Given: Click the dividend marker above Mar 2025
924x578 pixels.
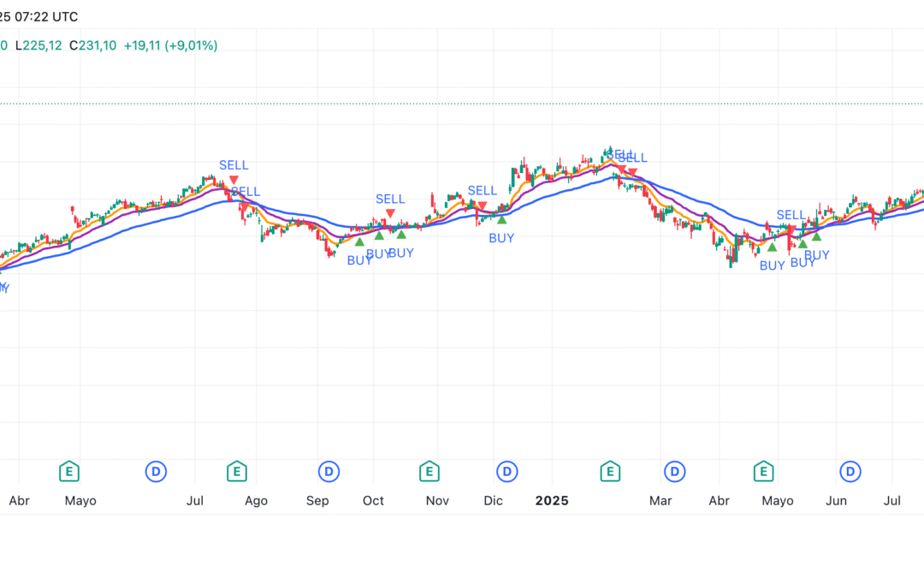Looking at the screenshot, I should click(673, 471).
